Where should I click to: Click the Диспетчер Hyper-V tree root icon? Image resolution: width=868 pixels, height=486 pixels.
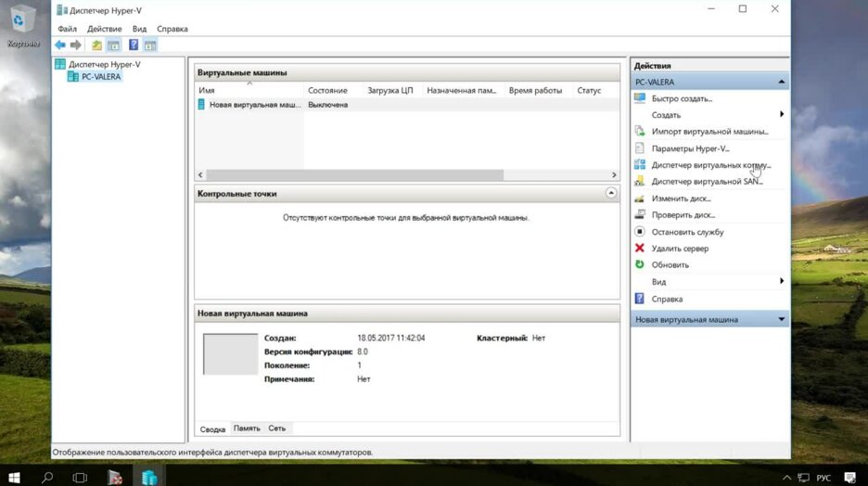60,64
